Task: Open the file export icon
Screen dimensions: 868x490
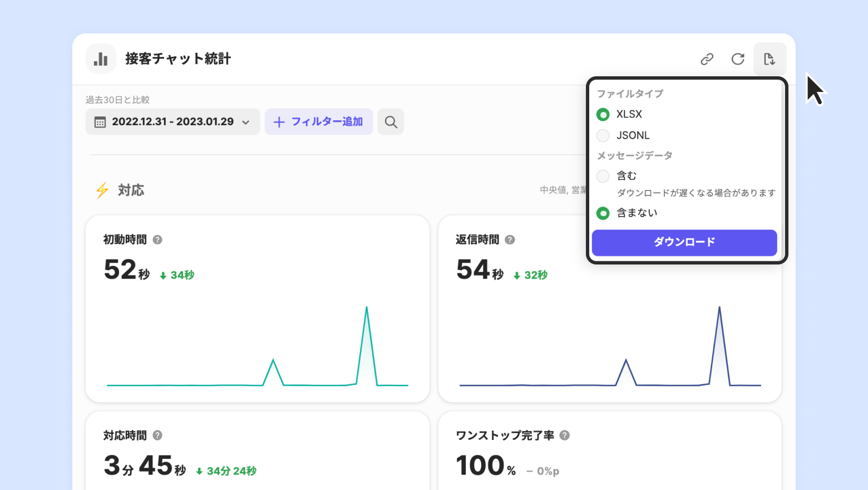Action: (x=770, y=59)
